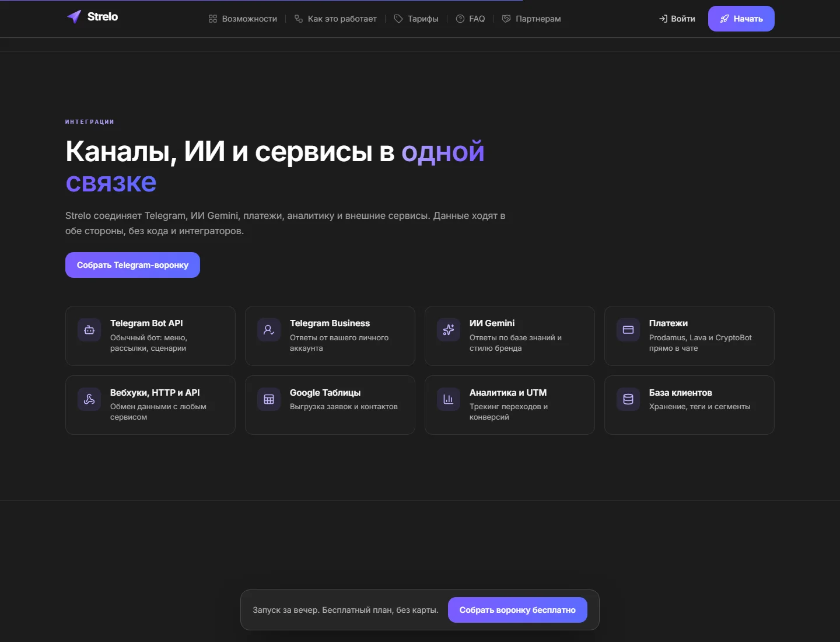Click the text Обычный бот: меню, рассылки
This screenshot has width=840, height=642.
pos(149,343)
